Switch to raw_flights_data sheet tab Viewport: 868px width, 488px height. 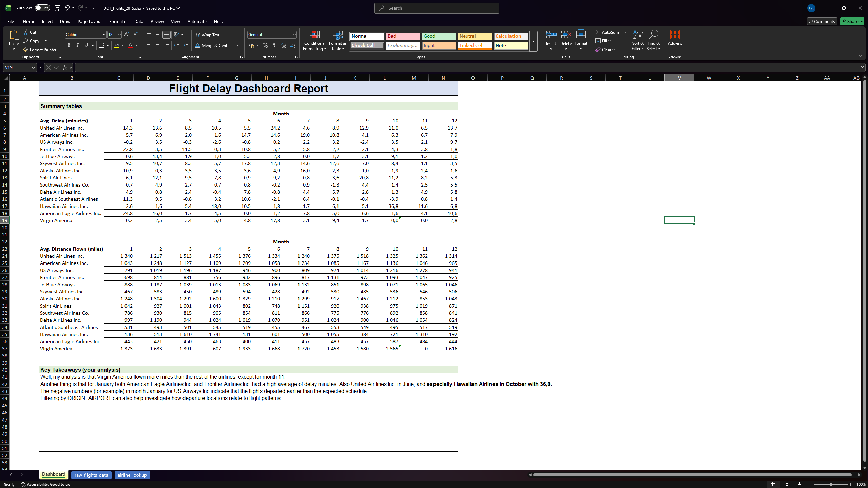pos(91,475)
